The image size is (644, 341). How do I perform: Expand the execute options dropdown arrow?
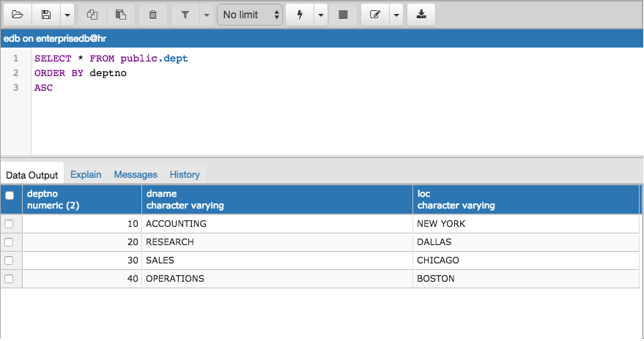click(321, 15)
